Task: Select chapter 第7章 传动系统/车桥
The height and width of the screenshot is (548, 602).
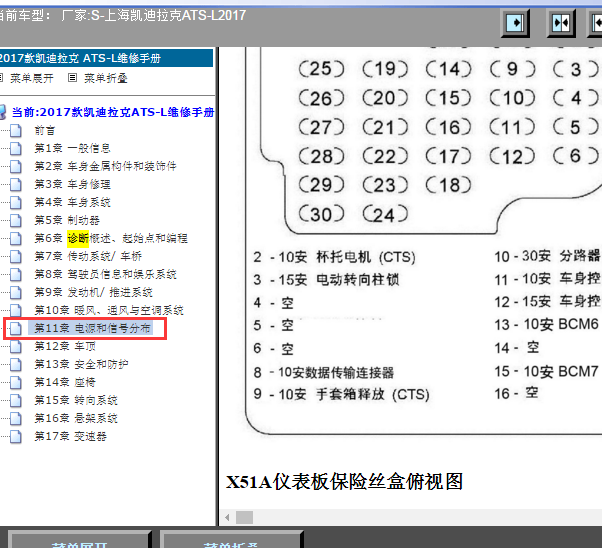Action: coord(88,256)
